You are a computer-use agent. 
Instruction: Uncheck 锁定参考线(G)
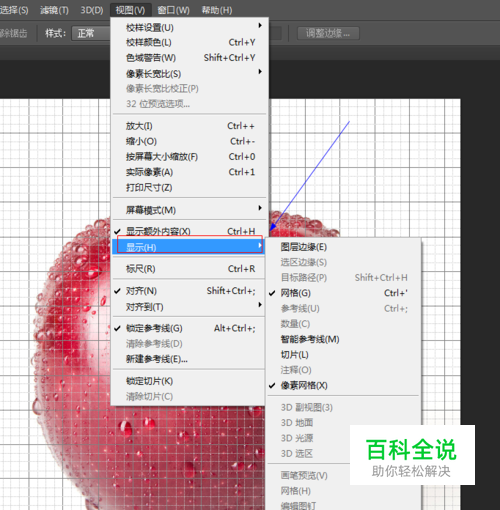[189, 328]
